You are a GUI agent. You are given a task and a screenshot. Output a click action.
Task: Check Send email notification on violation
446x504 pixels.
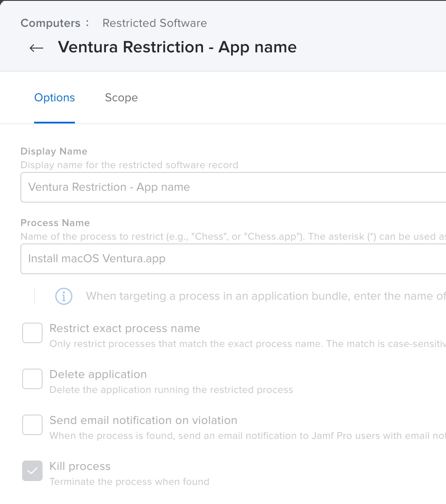[32, 424]
